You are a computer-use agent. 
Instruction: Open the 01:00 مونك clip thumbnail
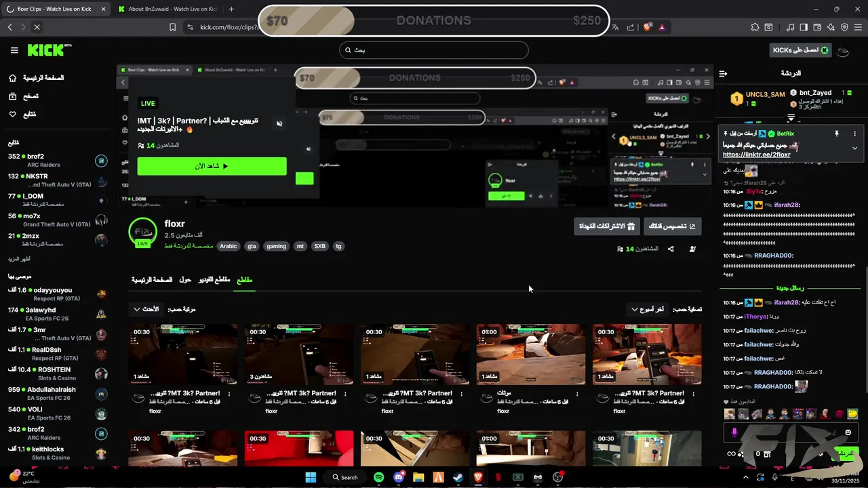(531, 354)
